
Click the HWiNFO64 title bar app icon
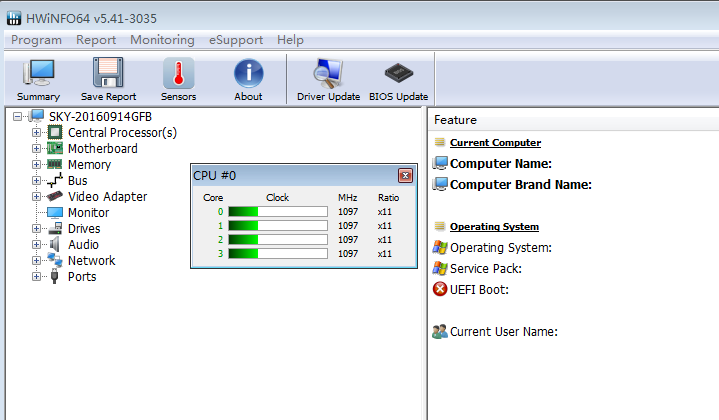14,18
